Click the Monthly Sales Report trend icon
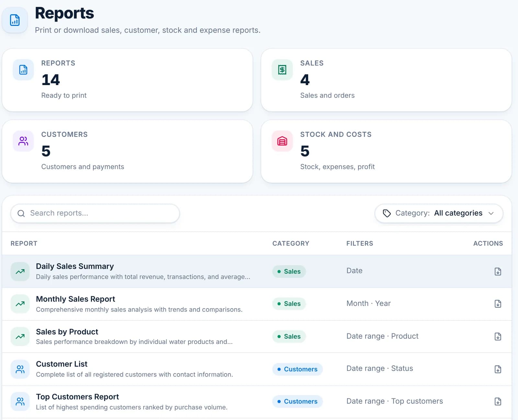This screenshot has width=518, height=420. pyautogui.click(x=20, y=304)
